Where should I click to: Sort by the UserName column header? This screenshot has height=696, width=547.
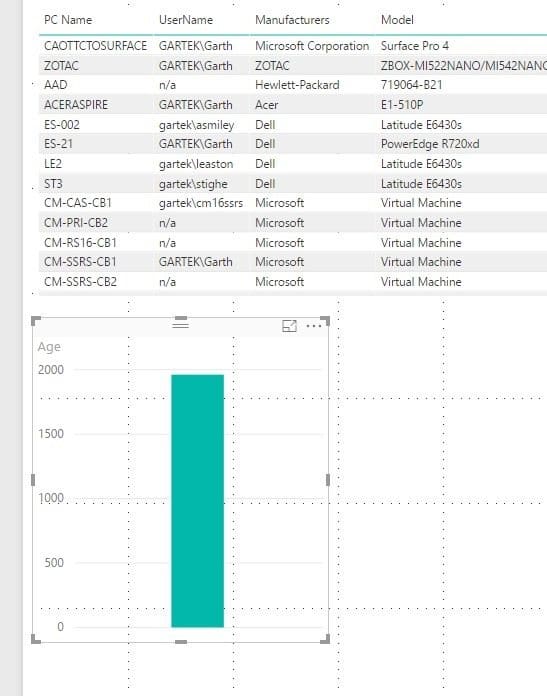click(x=186, y=20)
